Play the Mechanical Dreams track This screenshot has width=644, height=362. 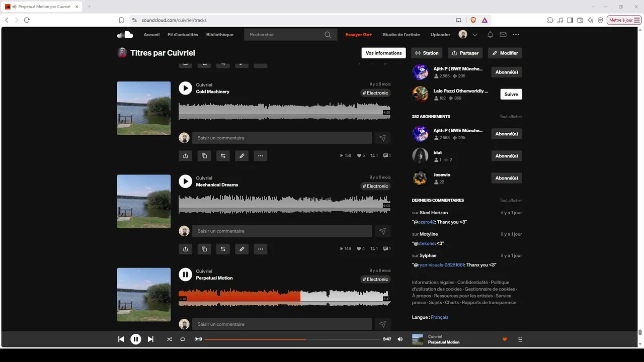click(185, 181)
